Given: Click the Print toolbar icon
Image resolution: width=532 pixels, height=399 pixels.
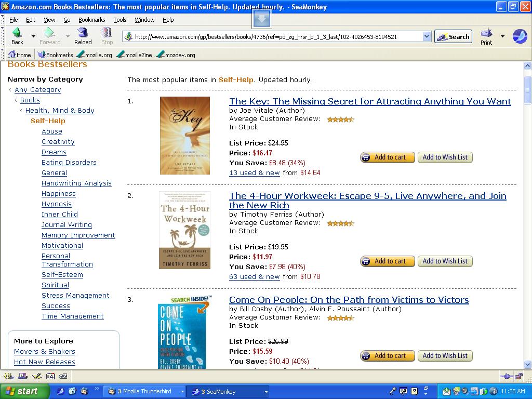Looking at the screenshot, I should coord(486,33).
